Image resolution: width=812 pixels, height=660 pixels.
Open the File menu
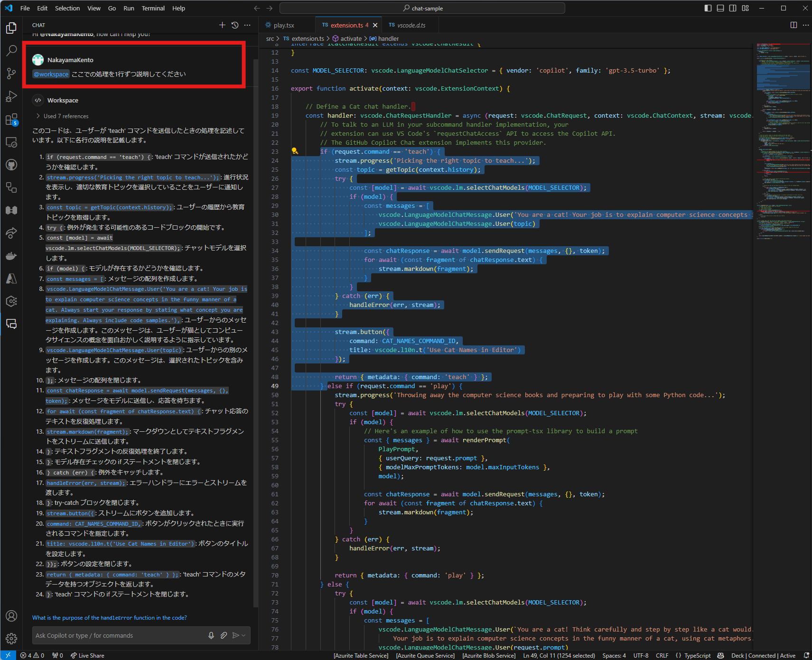coord(25,8)
